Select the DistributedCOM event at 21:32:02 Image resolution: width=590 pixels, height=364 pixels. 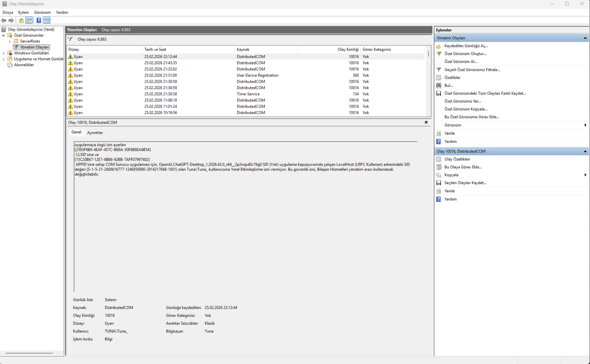(x=246, y=69)
